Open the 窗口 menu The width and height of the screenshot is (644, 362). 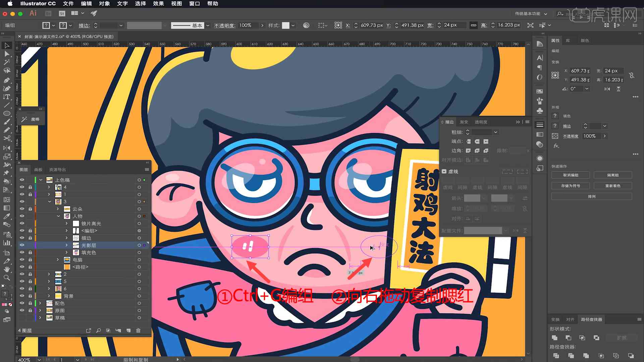tap(195, 4)
